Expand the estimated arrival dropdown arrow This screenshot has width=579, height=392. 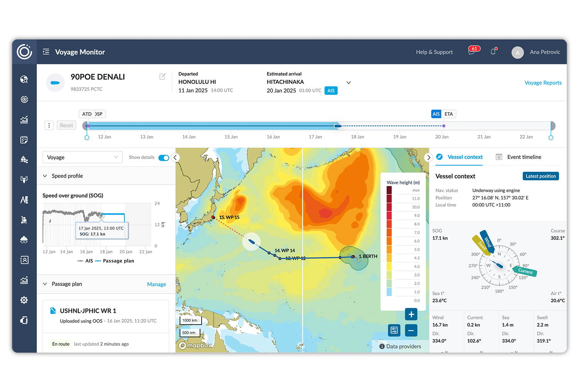pos(349,83)
